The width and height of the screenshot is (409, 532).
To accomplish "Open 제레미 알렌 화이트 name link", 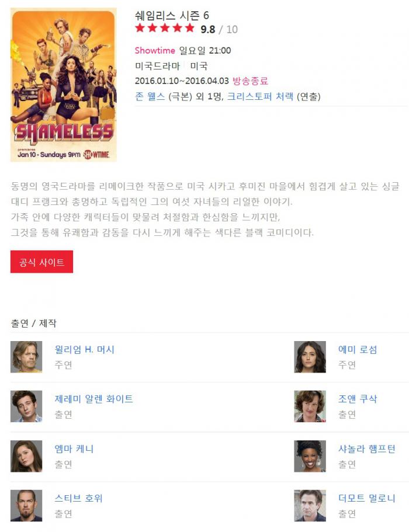I will pyautogui.click(x=93, y=399).
